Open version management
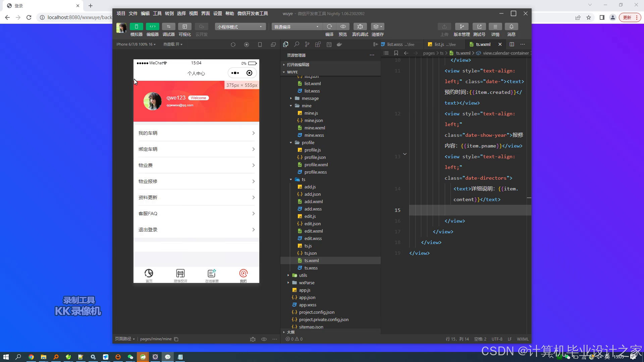 point(462,27)
